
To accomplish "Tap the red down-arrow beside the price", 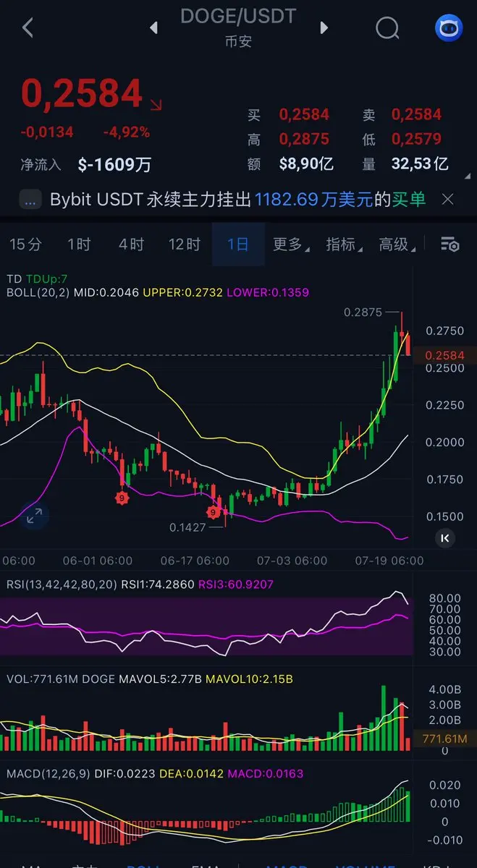I will pyautogui.click(x=156, y=105).
